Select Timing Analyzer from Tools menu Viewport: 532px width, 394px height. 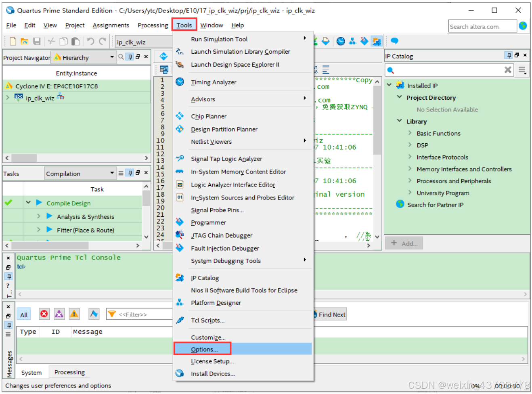click(x=243, y=82)
